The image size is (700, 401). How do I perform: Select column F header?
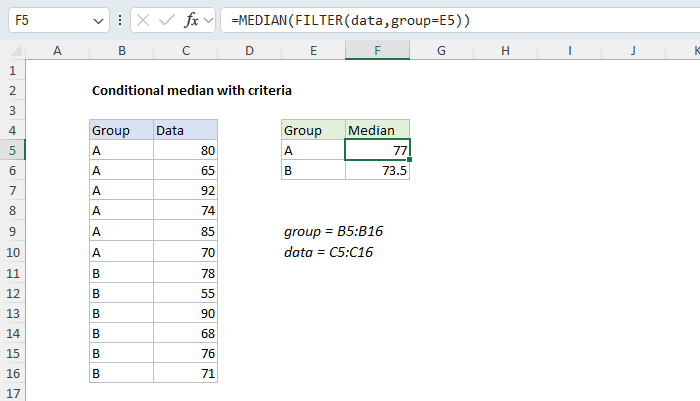coord(377,50)
